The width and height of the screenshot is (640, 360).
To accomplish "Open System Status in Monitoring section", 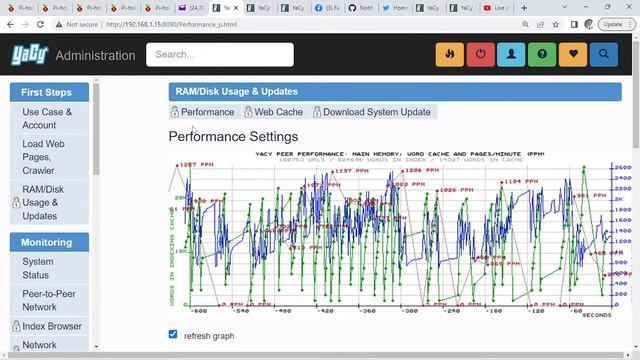I will pyautogui.click(x=49, y=268).
